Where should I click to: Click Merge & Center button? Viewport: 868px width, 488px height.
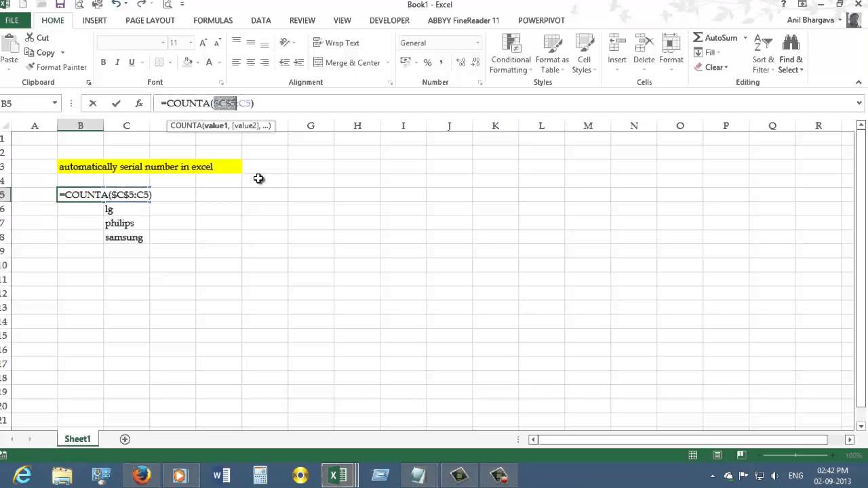(347, 62)
